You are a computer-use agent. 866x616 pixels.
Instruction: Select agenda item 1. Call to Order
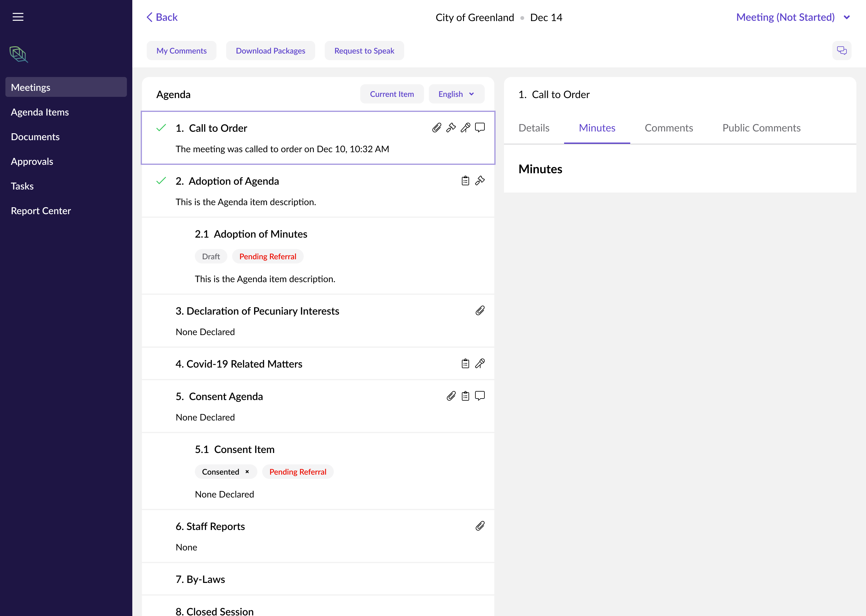pos(318,138)
